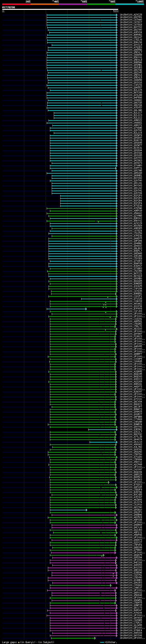Open hit UniRef100_Q9ZTR1
Viewport: 146px width, 644px height.
tap(131, 17)
